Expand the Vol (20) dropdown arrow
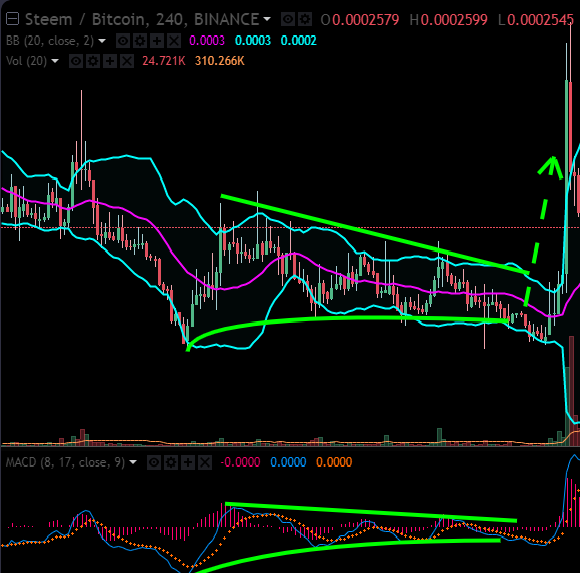The width and height of the screenshot is (580, 573). click(x=55, y=61)
